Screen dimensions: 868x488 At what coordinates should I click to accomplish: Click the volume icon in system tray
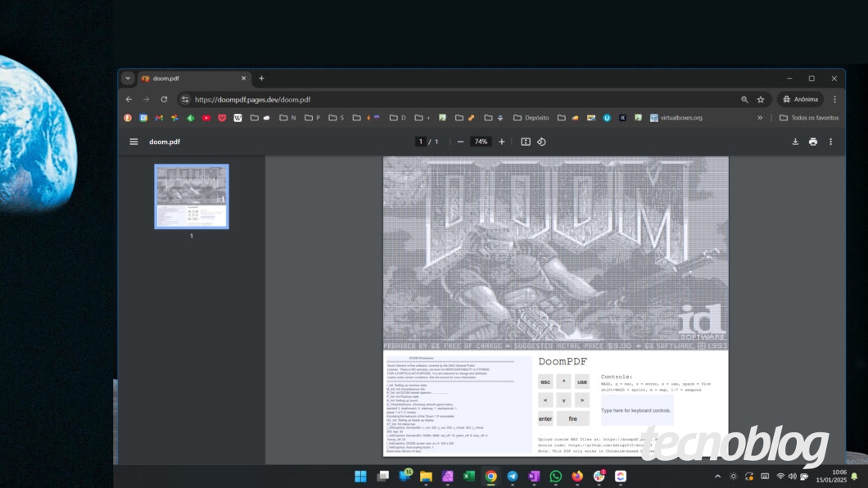point(793,476)
